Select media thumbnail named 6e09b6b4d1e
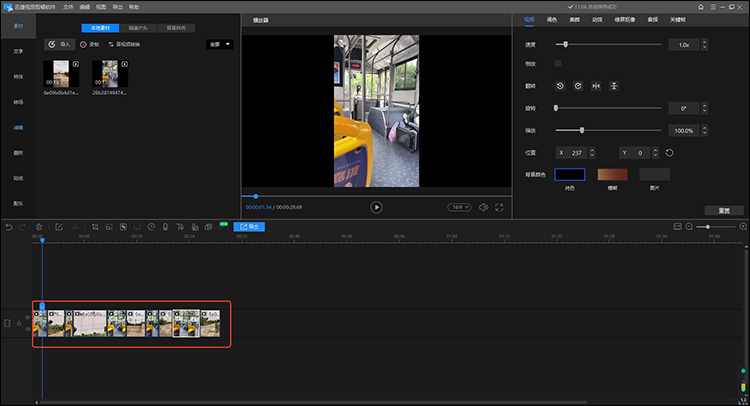Image resolution: width=750 pixels, height=406 pixels. pos(61,74)
